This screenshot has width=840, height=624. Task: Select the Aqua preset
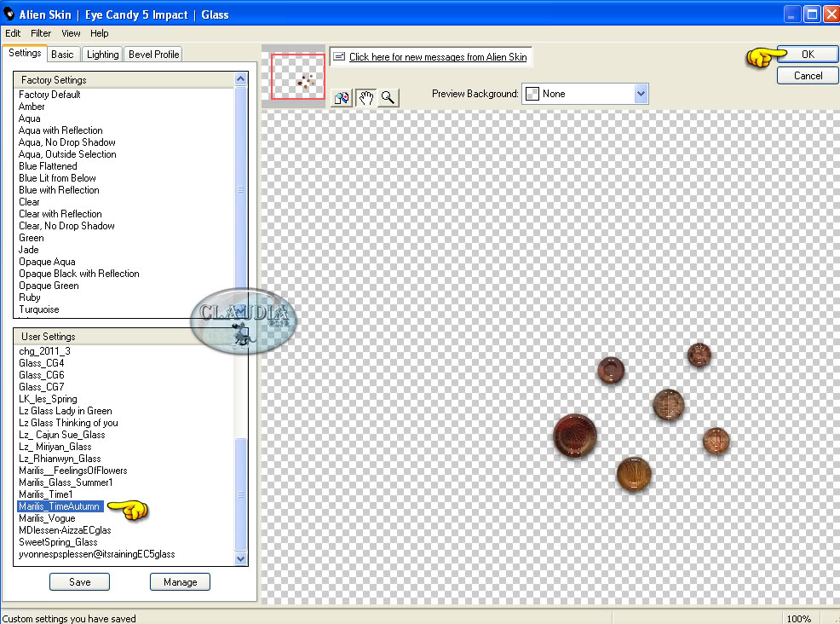[x=30, y=118]
